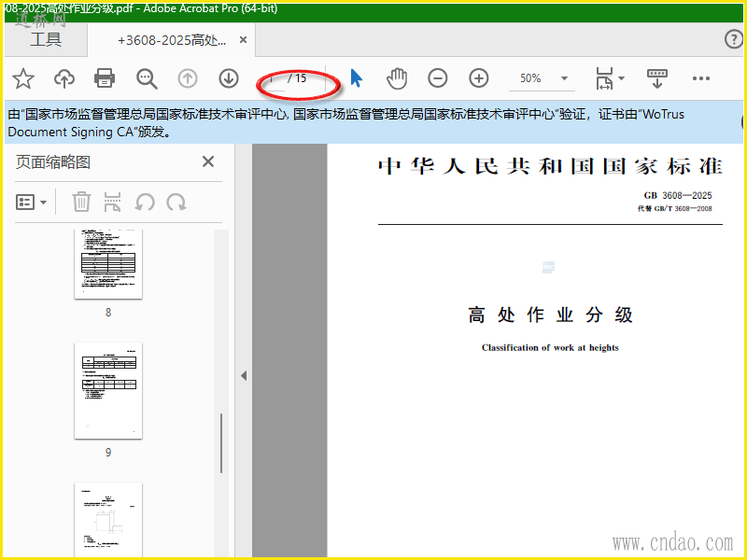Zoom in with the plus button
Image resolution: width=747 pixels, height=560 pixels.
pos(479,78)
